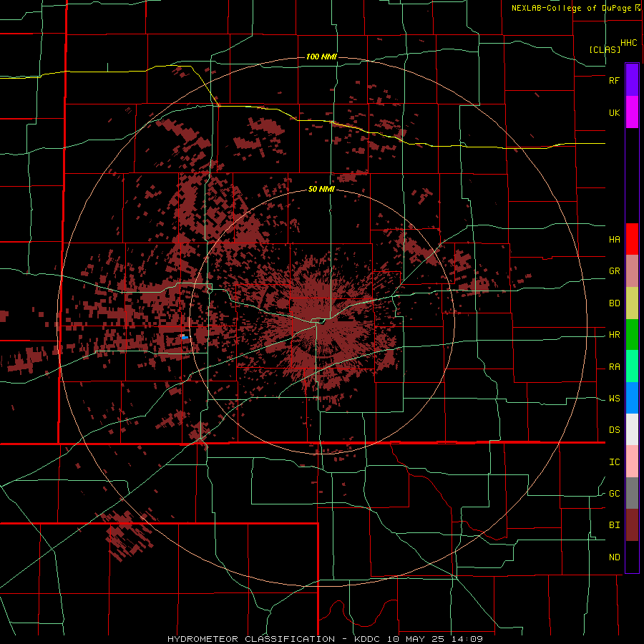Select the light pink IC legend swatch
644x644 pixels.
tap(632, 462)
